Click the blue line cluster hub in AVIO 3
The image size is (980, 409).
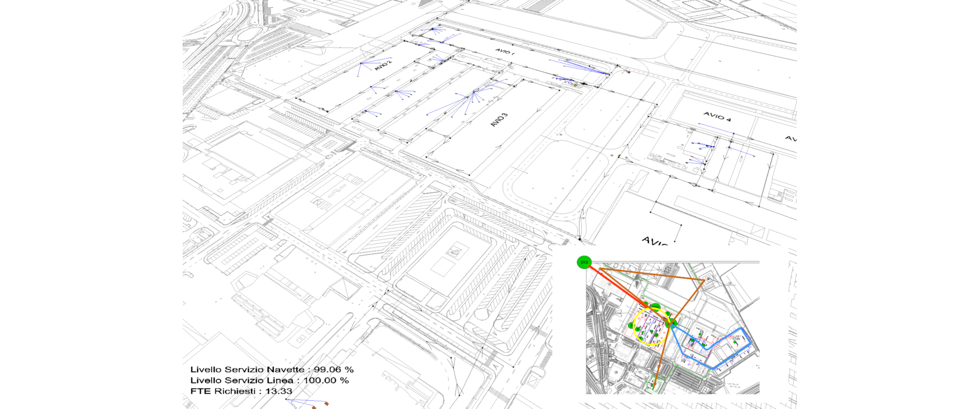pos(474,92)
